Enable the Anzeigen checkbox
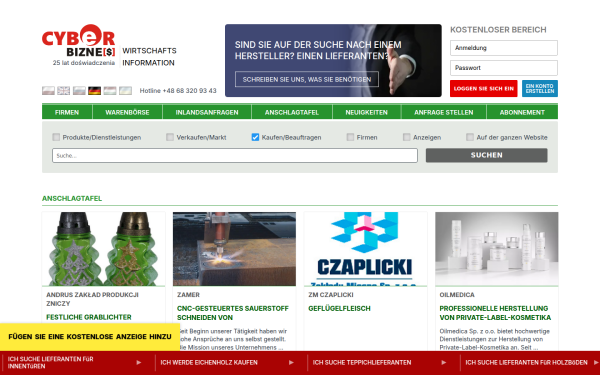Viewport: 600px width, 375px height. 406,137
